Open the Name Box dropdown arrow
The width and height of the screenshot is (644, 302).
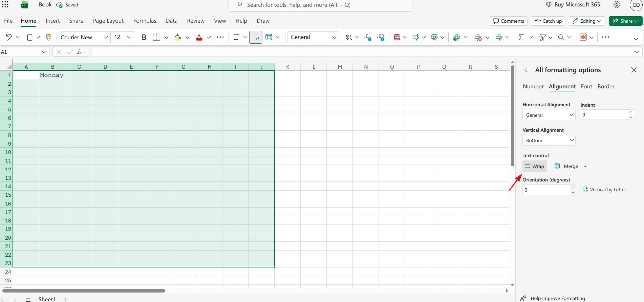pyautogui.click(x=44, y=52)
